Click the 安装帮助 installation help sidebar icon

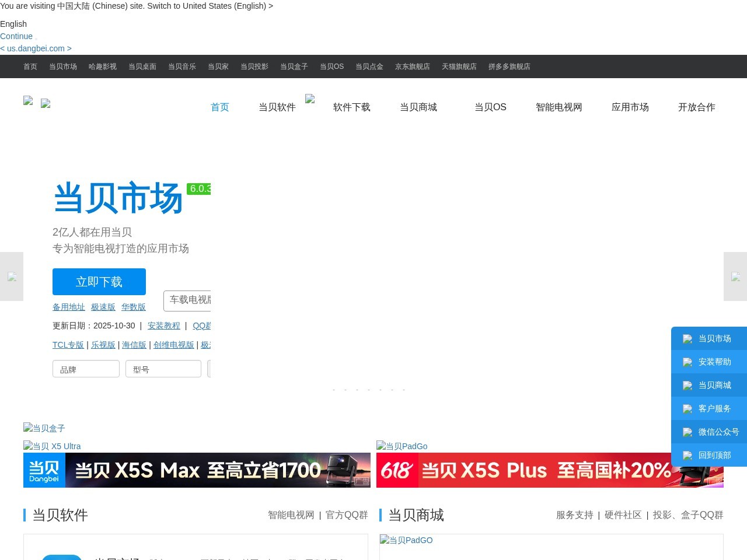(x=687, y=362)
